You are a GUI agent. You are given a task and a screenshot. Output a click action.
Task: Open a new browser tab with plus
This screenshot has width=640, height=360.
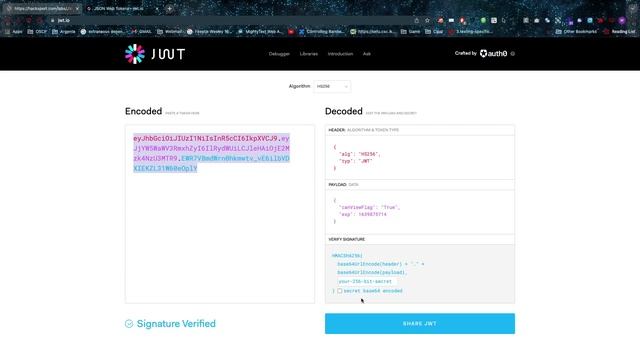click(x=169, y=8)
